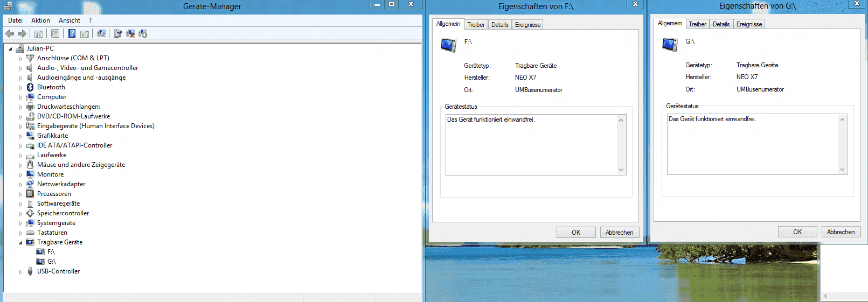The width and height of the screenshot is (868, 302).
Task: Click scroll-up arrow in F:\ Gerätestatus box
Action: [x=621, y=120]
